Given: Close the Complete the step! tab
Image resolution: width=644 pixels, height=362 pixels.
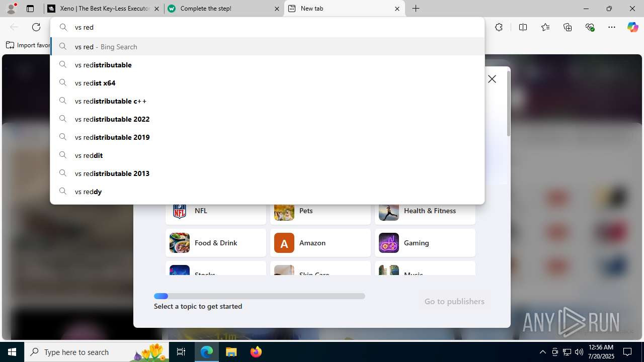Looking at the screenshot, I should [x=277, y=9].
